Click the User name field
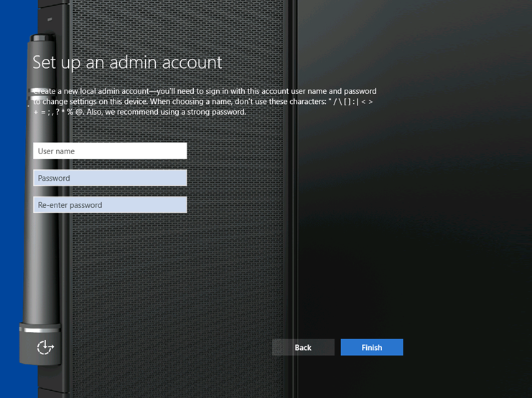532x398 pixels. pos(110,151)
